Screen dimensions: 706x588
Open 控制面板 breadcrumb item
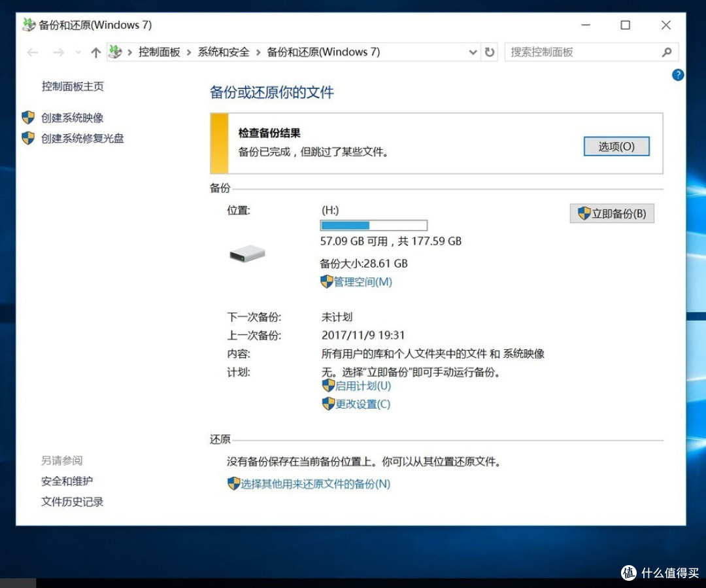point(159,52)
